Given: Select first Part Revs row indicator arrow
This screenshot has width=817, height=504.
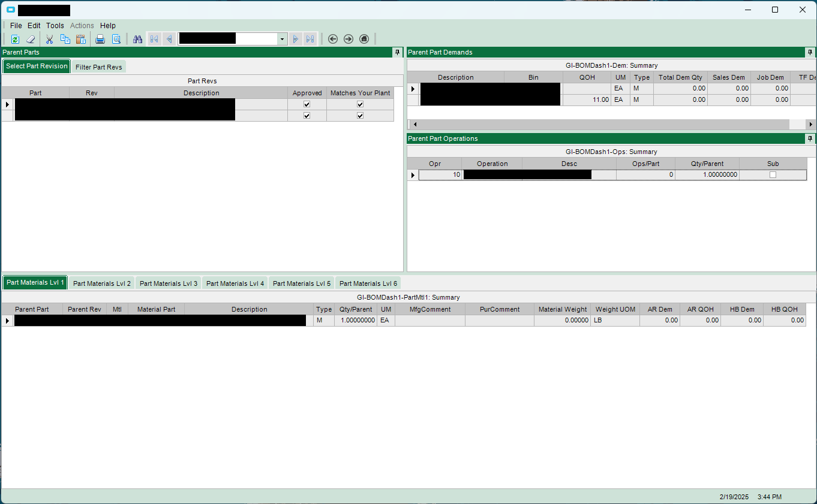Looking at the screenshot, I should point(8,104).
